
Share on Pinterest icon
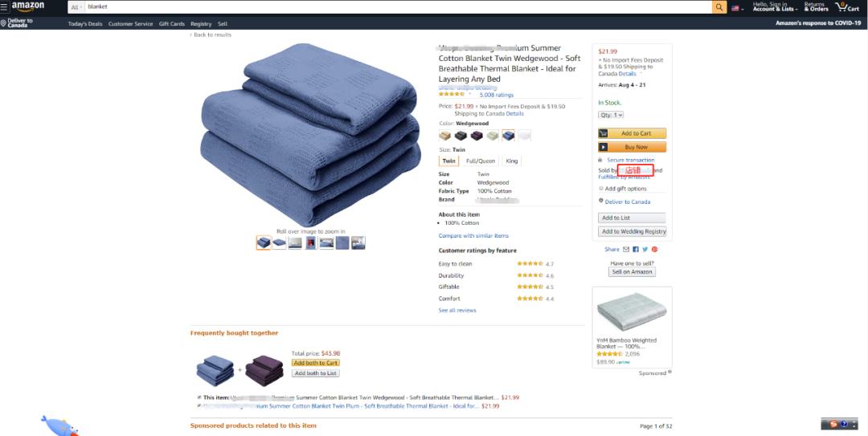[x=654, y=250]
